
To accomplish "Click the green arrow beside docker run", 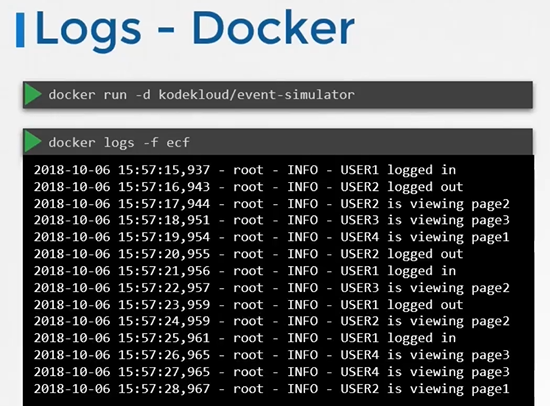I will point(33,95).
